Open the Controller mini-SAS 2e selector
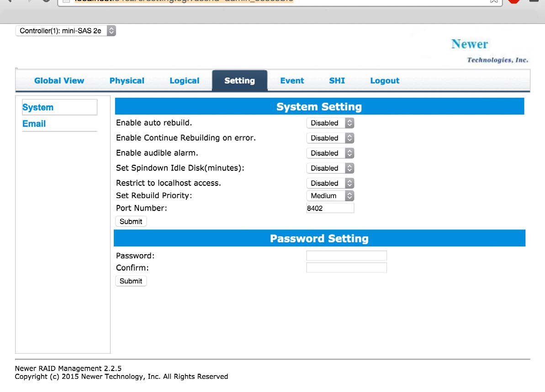545x392 pixels. (65, 30)
